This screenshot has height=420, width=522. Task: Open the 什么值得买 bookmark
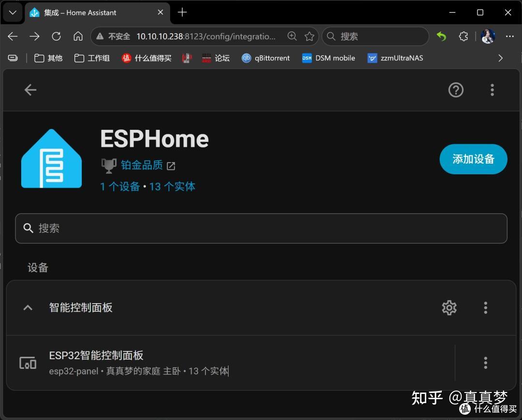146,58
